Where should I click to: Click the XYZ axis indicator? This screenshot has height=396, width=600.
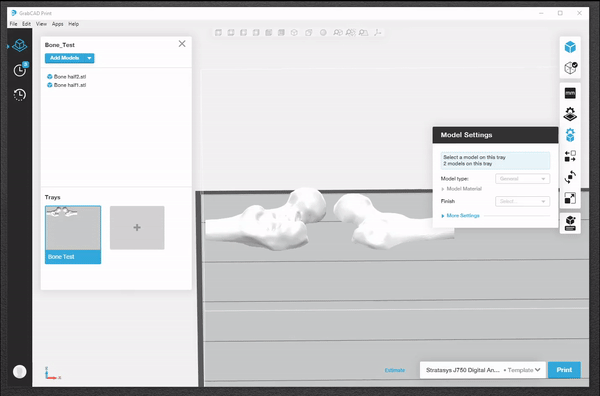coord(52,373)
